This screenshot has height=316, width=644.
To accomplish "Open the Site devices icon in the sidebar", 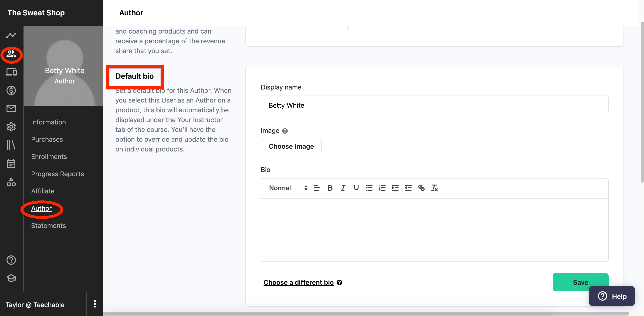I will [11, 72].
